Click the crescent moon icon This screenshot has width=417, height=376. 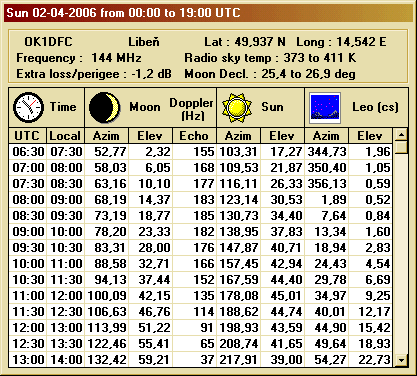click(104, 107)
